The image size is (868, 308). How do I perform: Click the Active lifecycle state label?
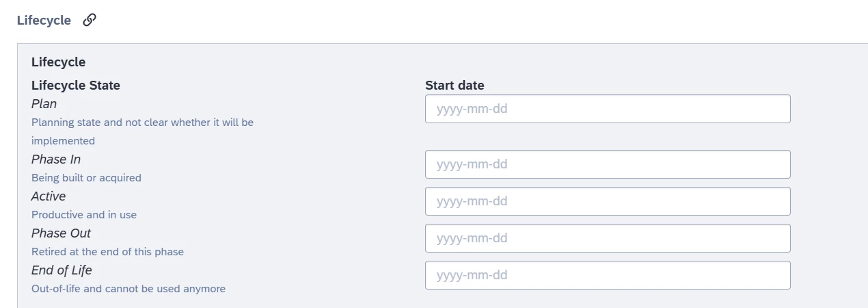[49, 196]
